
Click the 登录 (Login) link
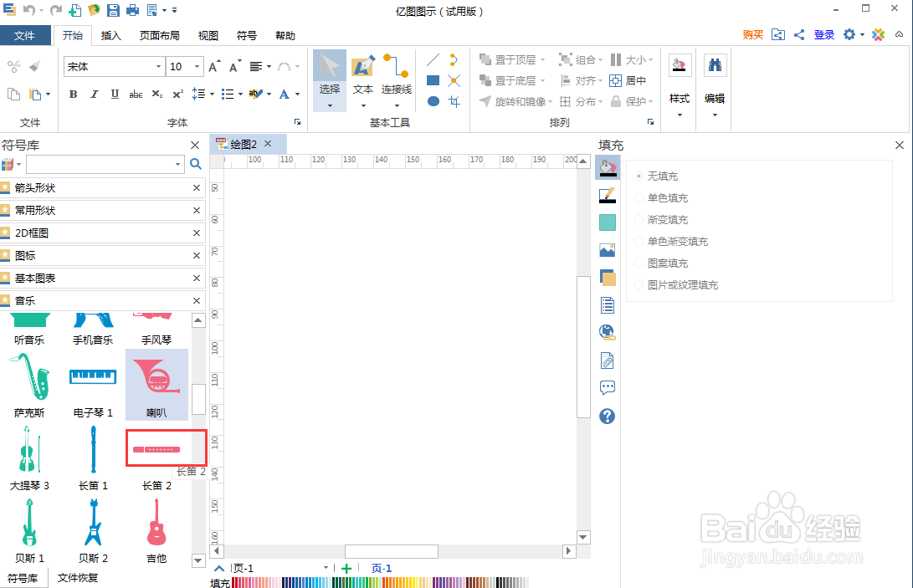[x=823, y=34]
